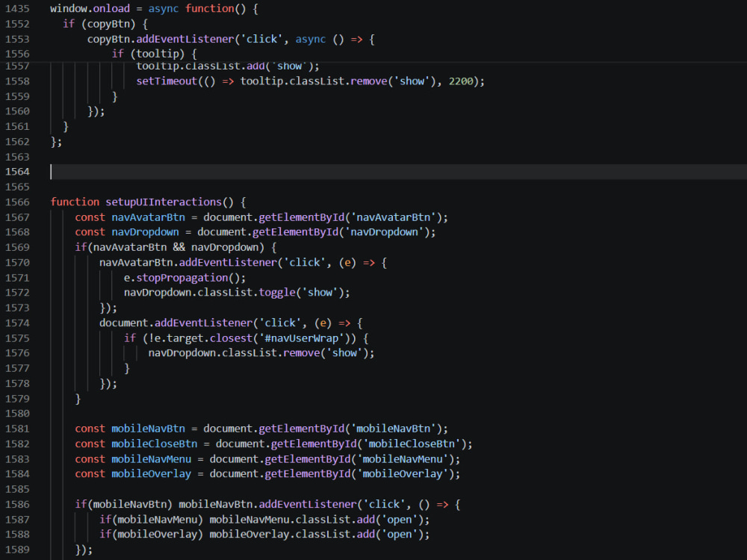Click closing '});' on line 1578
Screen dimensions: 747x560
pyautogui.click(x=108, y=383)
